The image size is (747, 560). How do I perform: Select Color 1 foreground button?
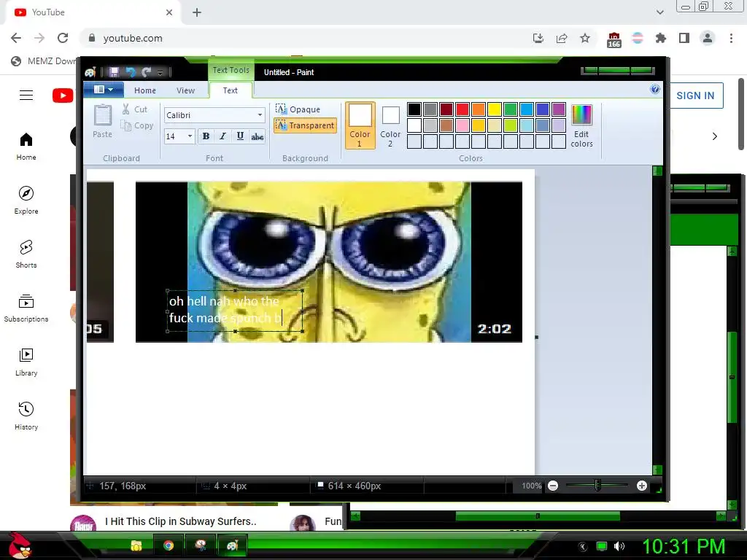tap(360, 125)
